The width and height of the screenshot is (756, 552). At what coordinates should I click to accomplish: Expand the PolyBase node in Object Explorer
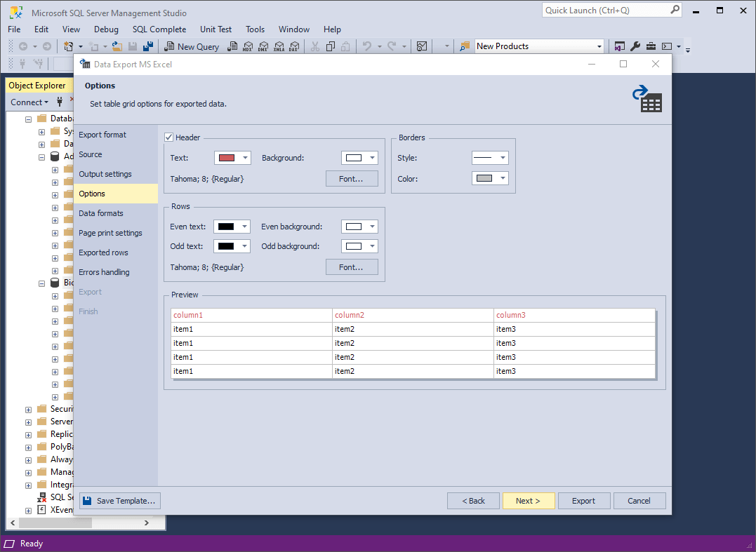[29, 447]
